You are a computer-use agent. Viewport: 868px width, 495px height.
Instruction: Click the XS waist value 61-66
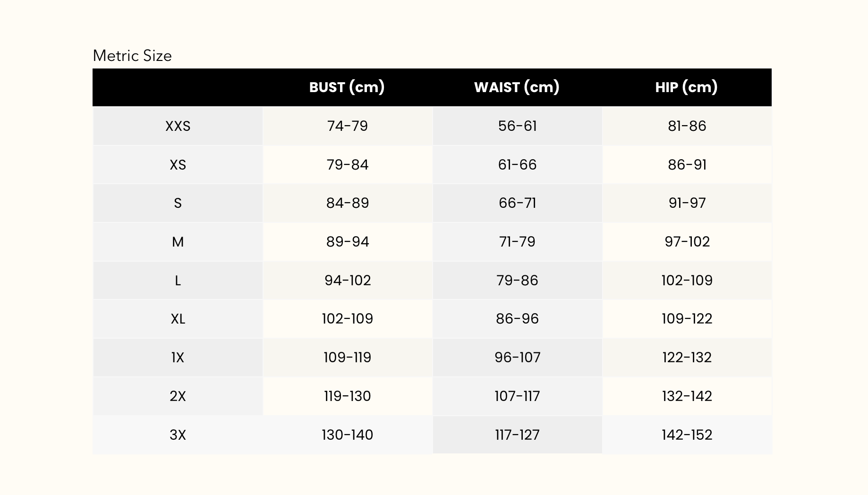[517, 165]
